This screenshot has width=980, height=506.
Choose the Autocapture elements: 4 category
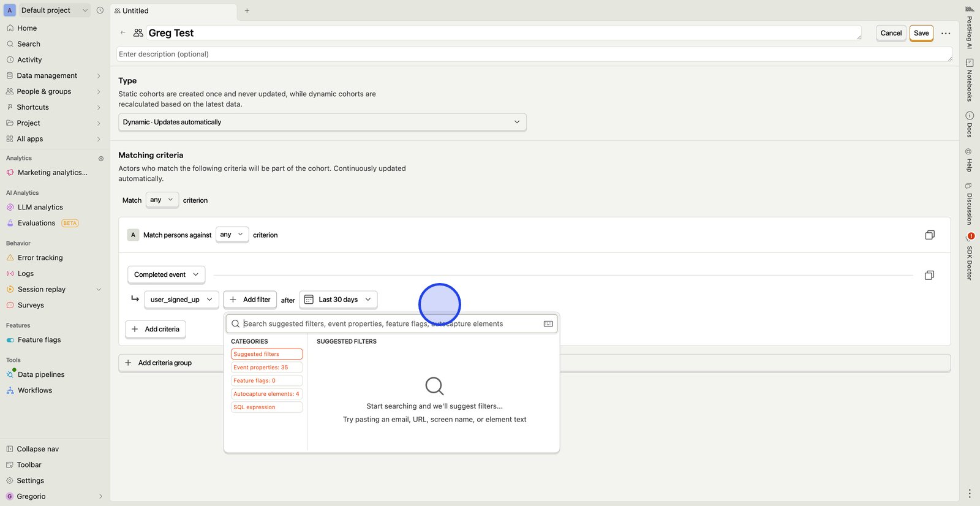coord(266,394)
